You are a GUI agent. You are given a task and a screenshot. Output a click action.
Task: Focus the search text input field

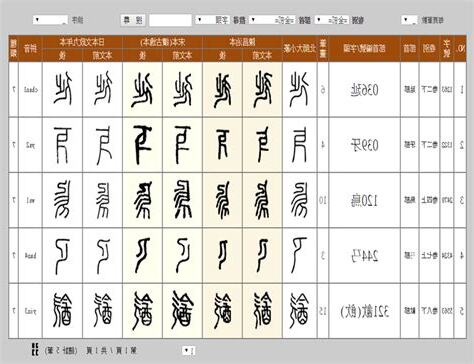coord(170,20)
